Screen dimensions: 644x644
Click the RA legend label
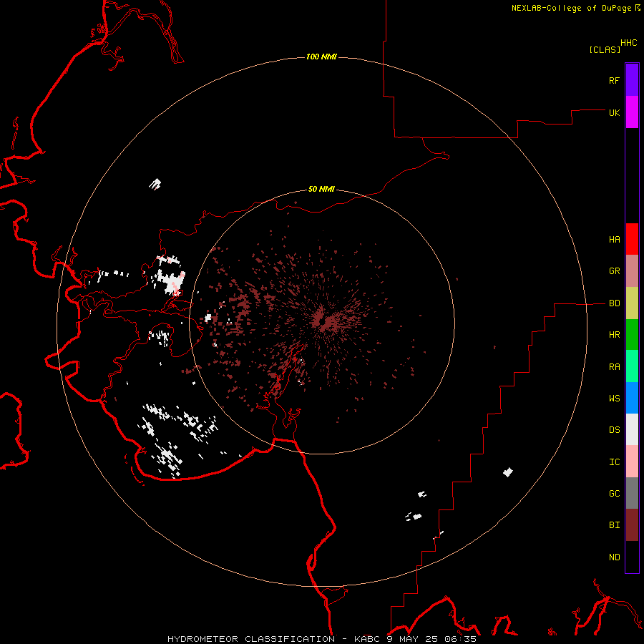coord(614,367)
